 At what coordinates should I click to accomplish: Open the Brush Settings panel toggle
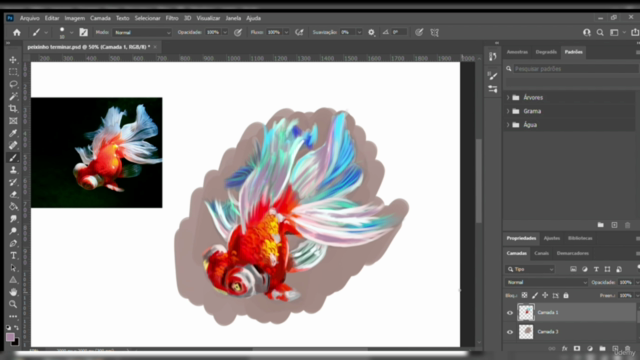[x=84, y=32]
